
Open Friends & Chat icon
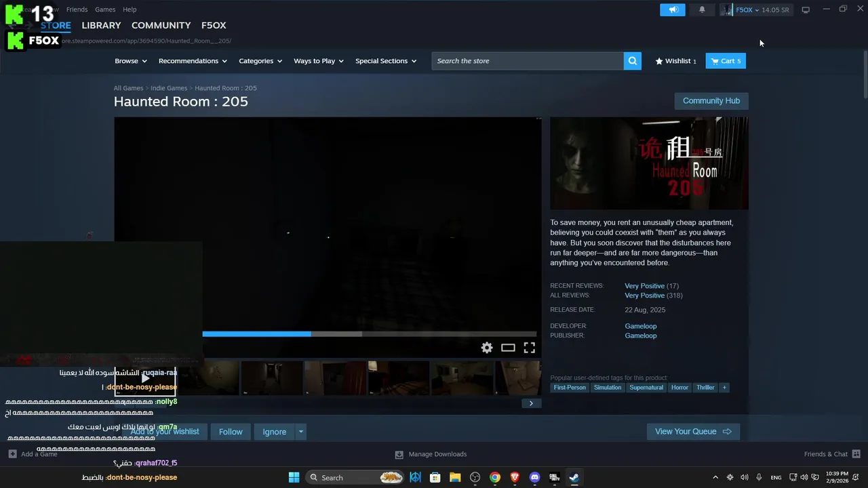pos(856,454)
